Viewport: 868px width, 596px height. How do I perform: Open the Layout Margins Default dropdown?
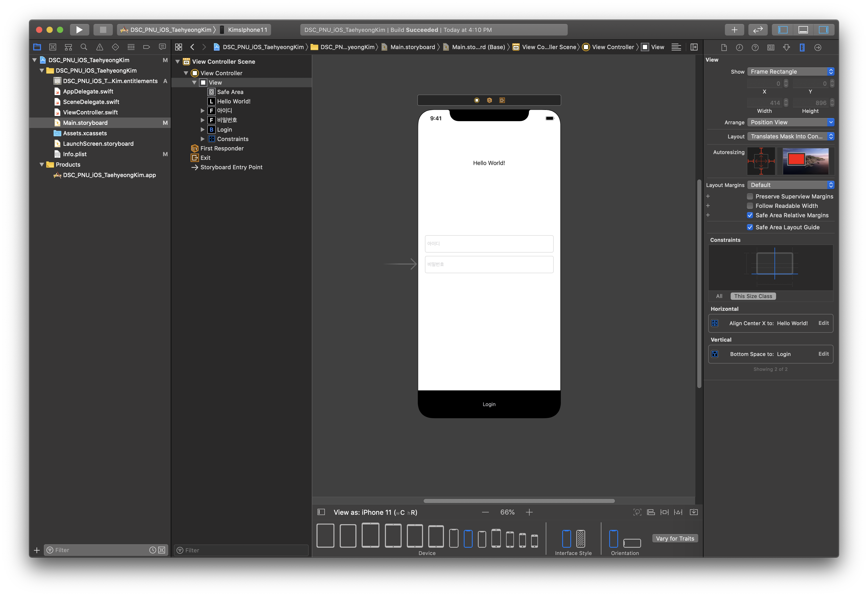790,185
